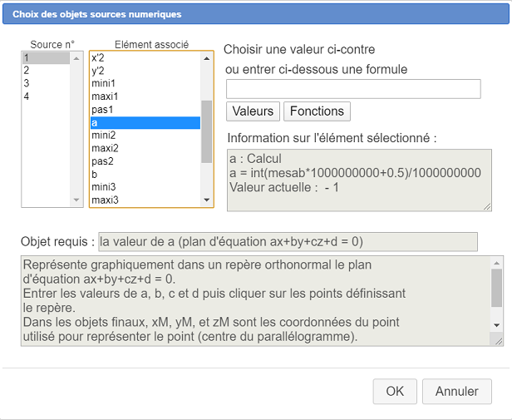This screenshot has width=512, height=420.
Task: Open the Fonctions button
Action: pyautogui.click(x=317, y=111)
